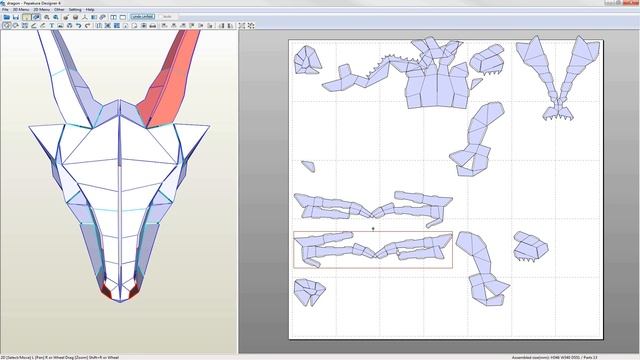This screenshot has height=360, width=640.
Task: Click the status bar assembled size text
Action: [x=554, y=357]
